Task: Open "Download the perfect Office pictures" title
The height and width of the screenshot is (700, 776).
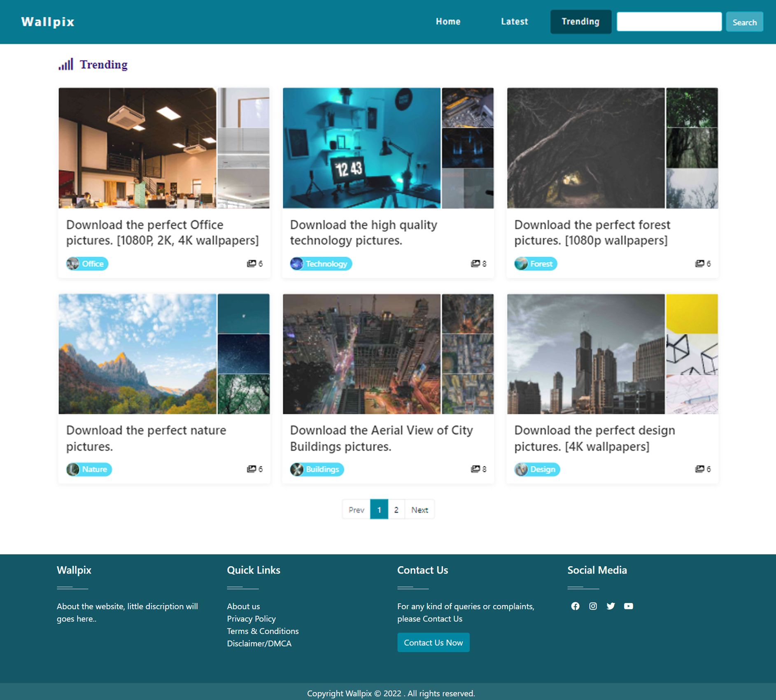Action: click(163, 233)
